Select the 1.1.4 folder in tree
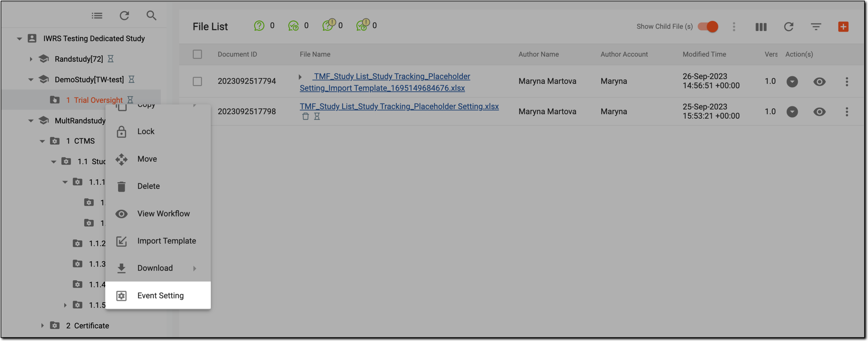The image size is (868, 341). (97, 284)
